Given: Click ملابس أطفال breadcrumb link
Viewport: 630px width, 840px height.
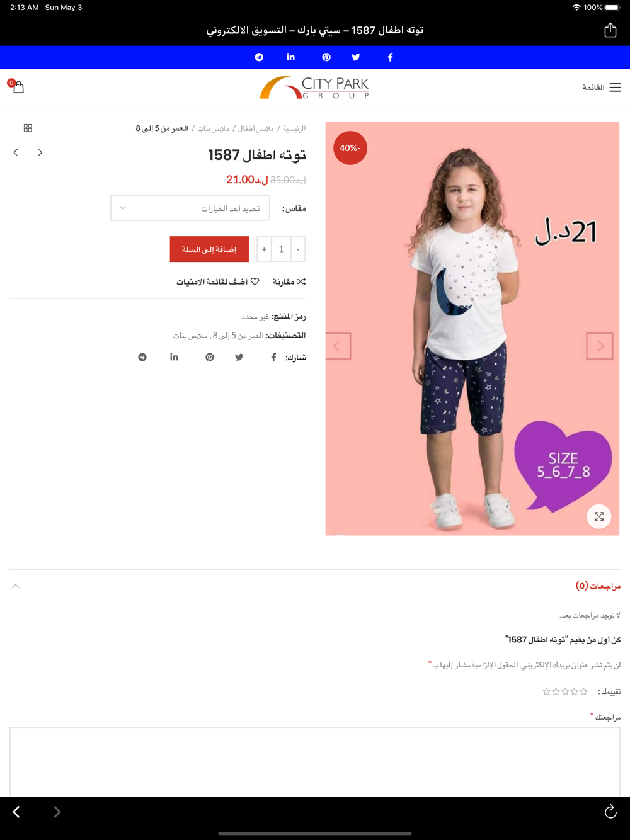Looking at the screenshot, I should coord(256,128).
